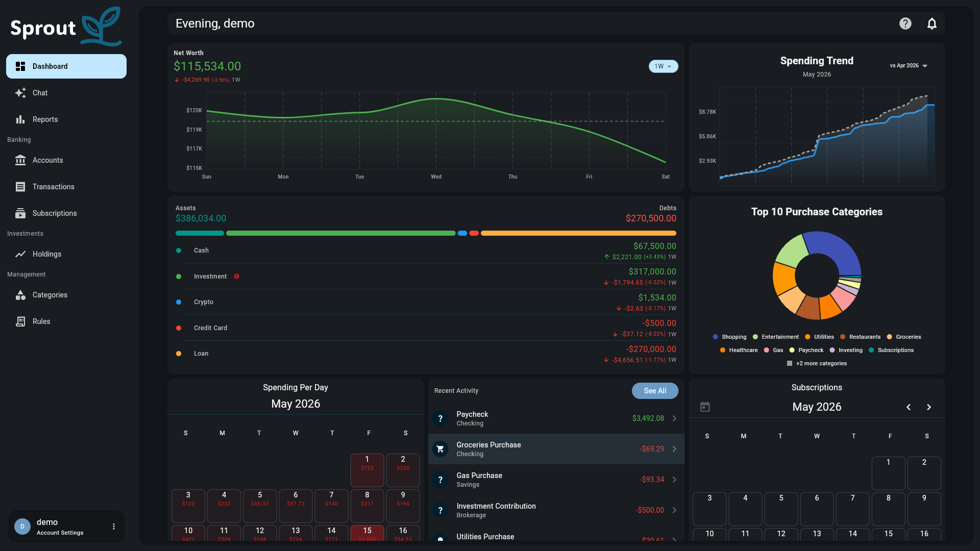Go to next month in Subscriptions calendar
980x551 pixels.
[929, 407]
